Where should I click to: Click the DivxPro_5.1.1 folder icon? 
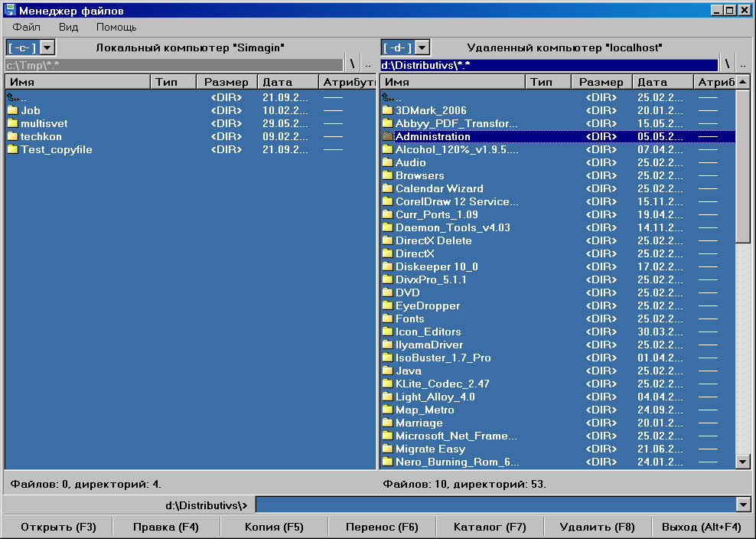(x=388, y=280)
